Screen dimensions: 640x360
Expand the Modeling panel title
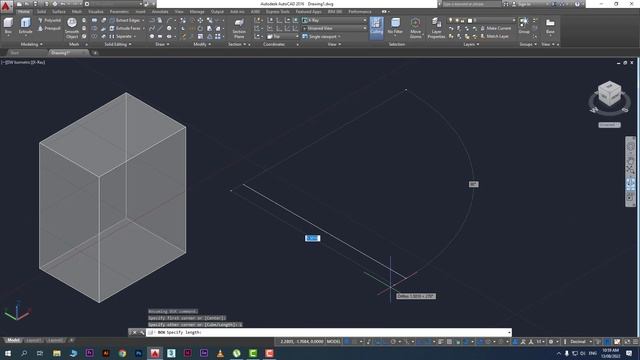point(31,44)
